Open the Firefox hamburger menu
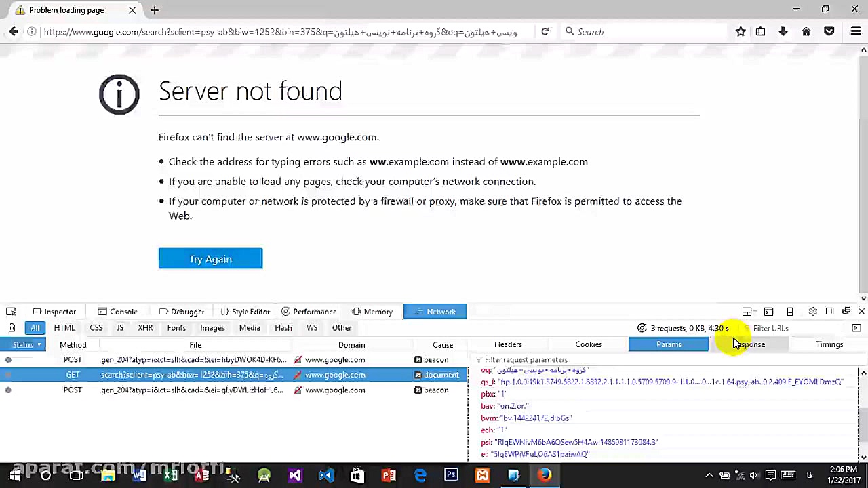This screenshot has height=488, width=868. point(855,32)
